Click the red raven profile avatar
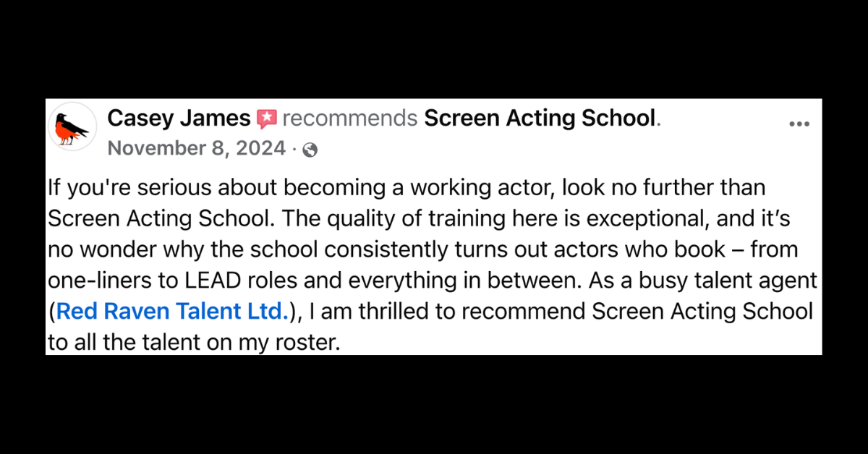 click(72, 127)
